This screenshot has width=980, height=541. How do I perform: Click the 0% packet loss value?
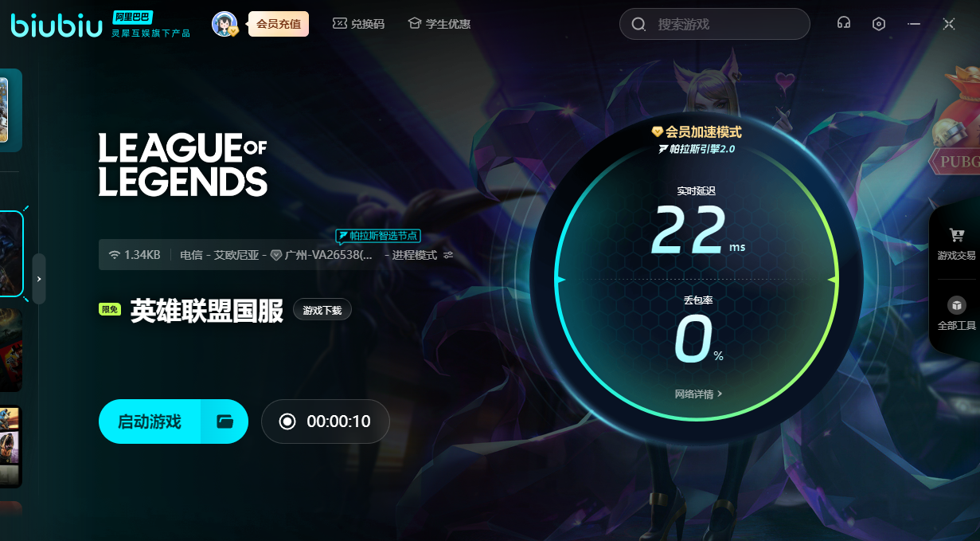pos(698,338)
